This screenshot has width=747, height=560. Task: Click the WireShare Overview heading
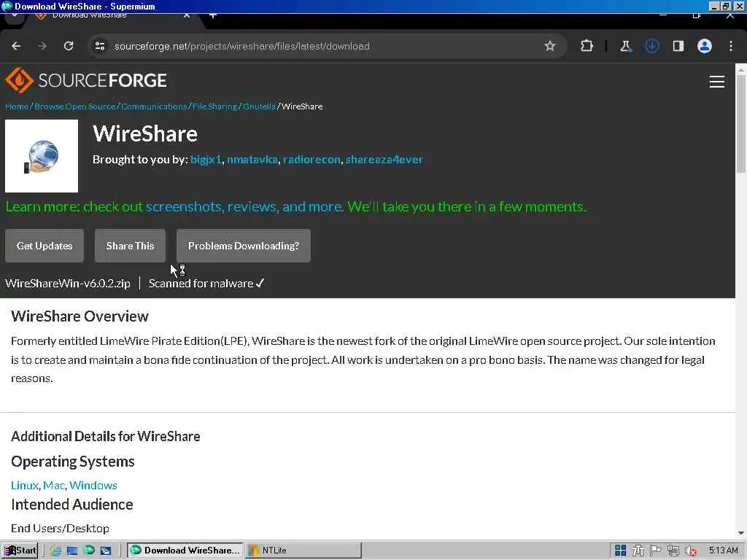(80, 316)
